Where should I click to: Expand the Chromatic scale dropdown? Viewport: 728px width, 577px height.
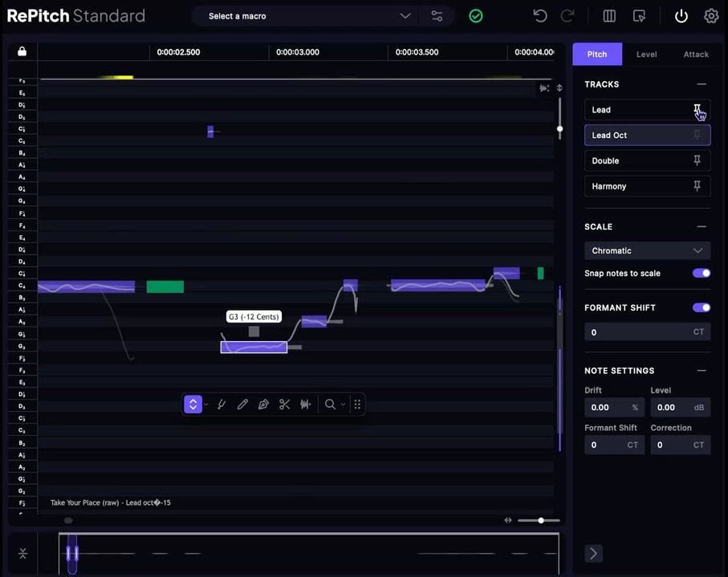[647, 250]
